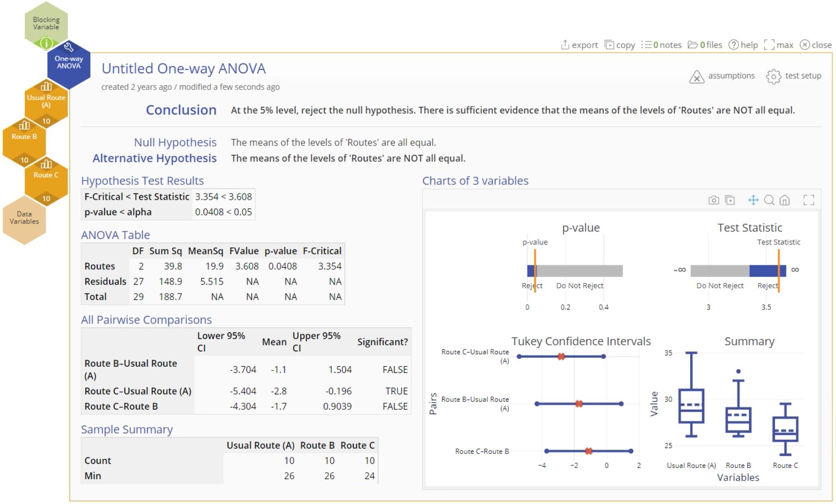
Task: Click the Min value '24' for Route C
Action: 370,476
